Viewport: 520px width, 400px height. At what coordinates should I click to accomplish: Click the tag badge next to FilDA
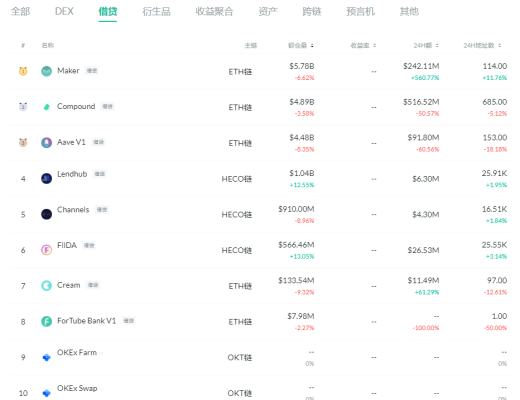click(x=89, y=245)
